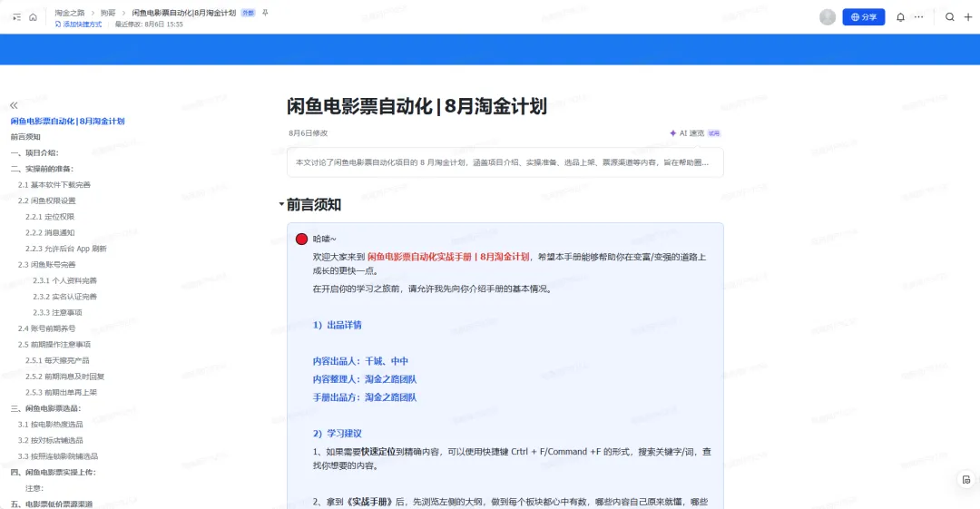Go to the home page icon
The width and height of the screenshot is (980, 509).
34,17
